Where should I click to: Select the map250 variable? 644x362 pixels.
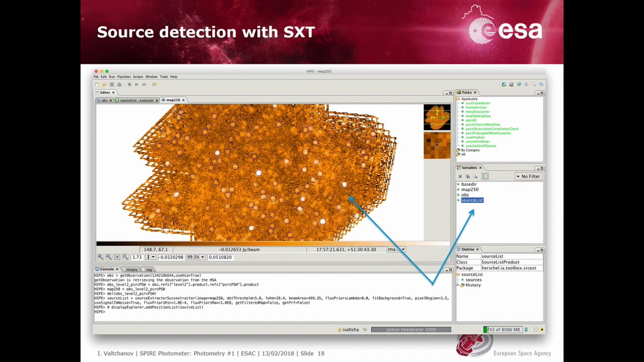click(470, 190)
